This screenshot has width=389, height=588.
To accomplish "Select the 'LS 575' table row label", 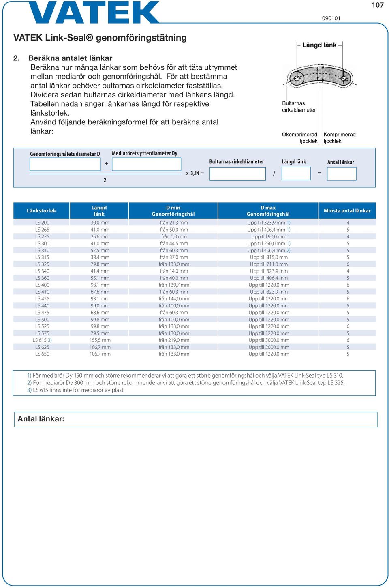I will 42,333.
